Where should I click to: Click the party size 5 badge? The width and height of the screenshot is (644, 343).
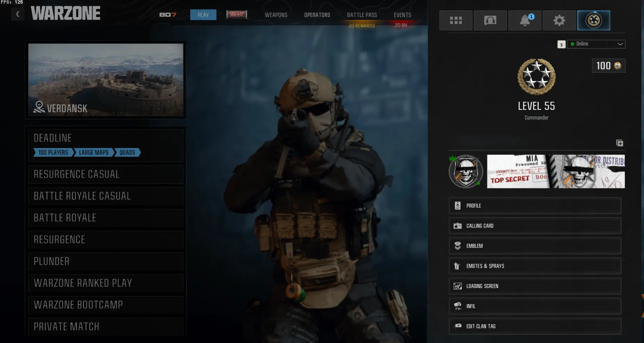tap(561, 44)
